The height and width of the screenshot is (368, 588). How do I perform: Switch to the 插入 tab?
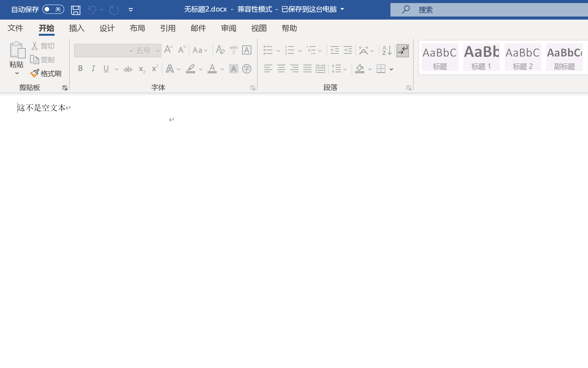coord(76,28)
